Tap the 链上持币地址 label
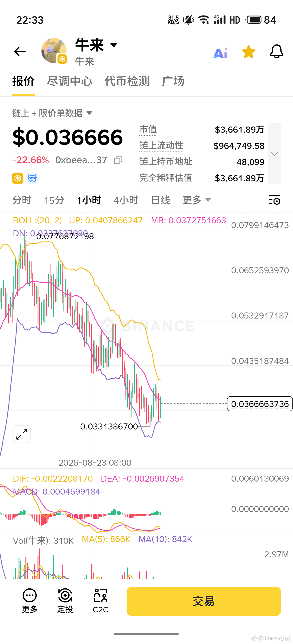The image size is (293, 644). tap(165, 162)
